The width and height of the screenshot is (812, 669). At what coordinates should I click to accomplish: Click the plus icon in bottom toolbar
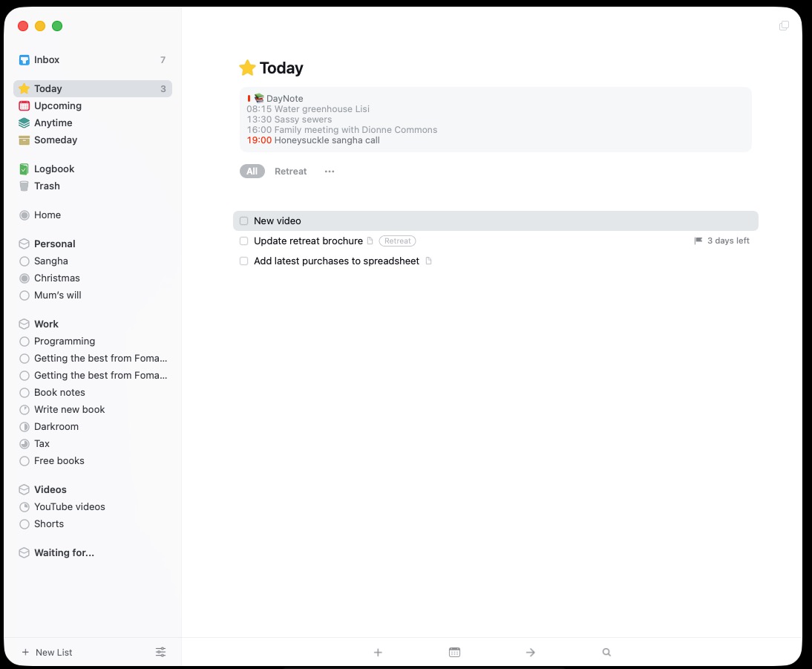378,653
